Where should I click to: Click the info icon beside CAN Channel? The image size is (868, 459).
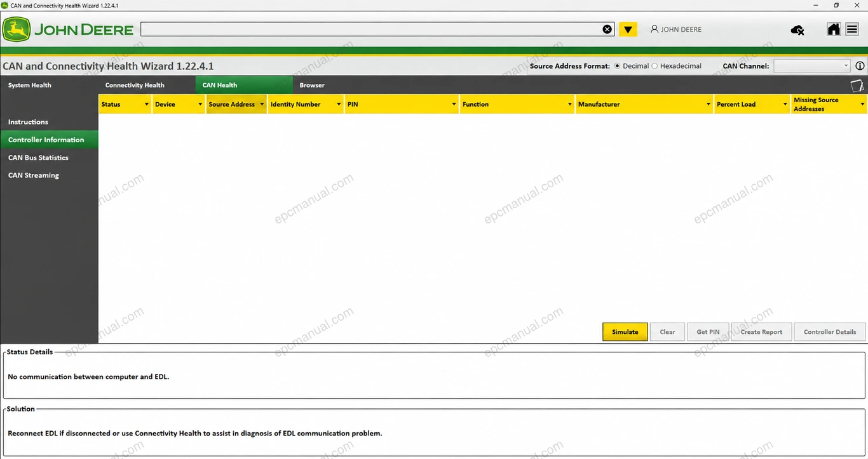860,66
